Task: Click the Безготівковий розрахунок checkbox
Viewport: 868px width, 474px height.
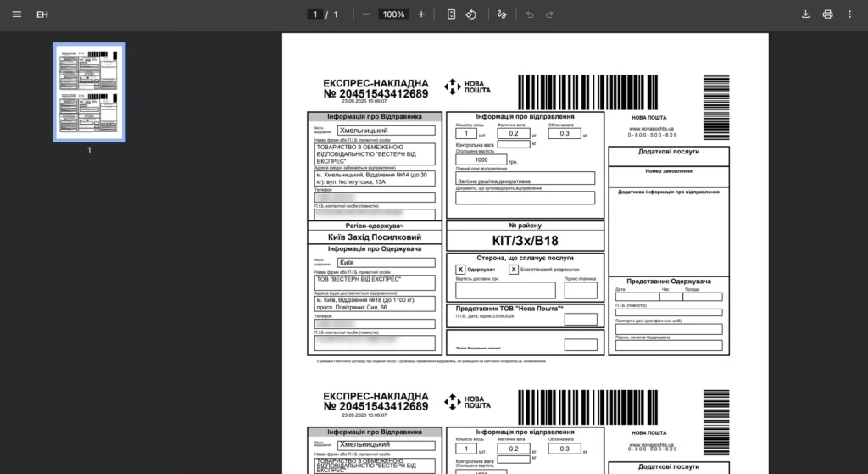Action: 513,270
